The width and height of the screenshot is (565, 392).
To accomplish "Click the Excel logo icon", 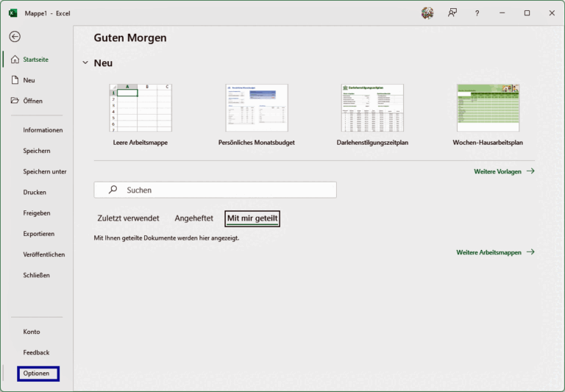I will tap(13, 13).
